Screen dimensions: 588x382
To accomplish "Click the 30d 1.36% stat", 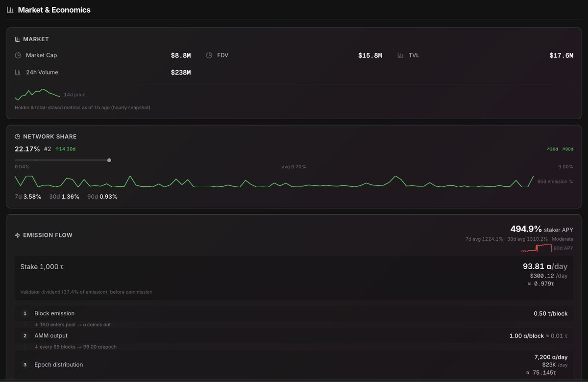I will pyautogui.click(x=64, y=197).
